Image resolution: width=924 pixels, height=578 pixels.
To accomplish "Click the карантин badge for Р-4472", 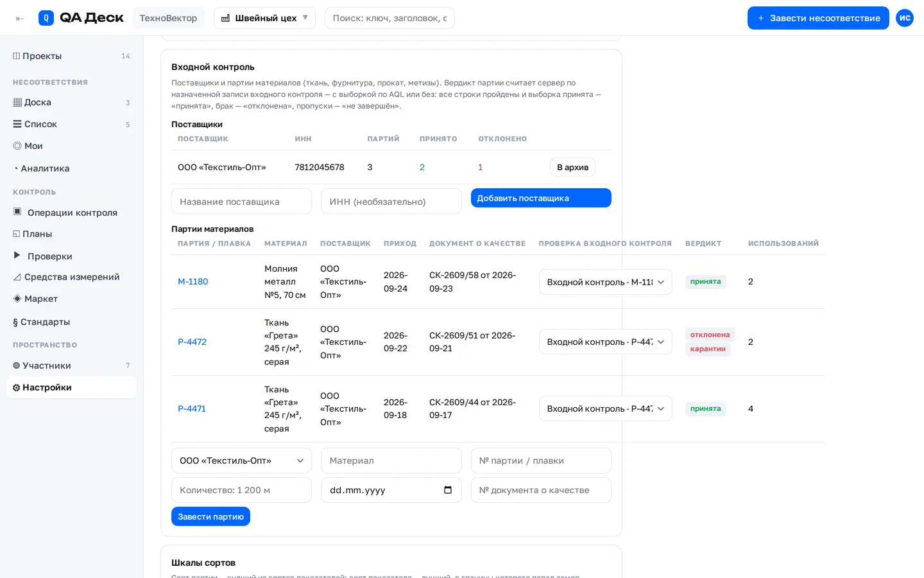I will pyautogui.click(x=708, y=349).
